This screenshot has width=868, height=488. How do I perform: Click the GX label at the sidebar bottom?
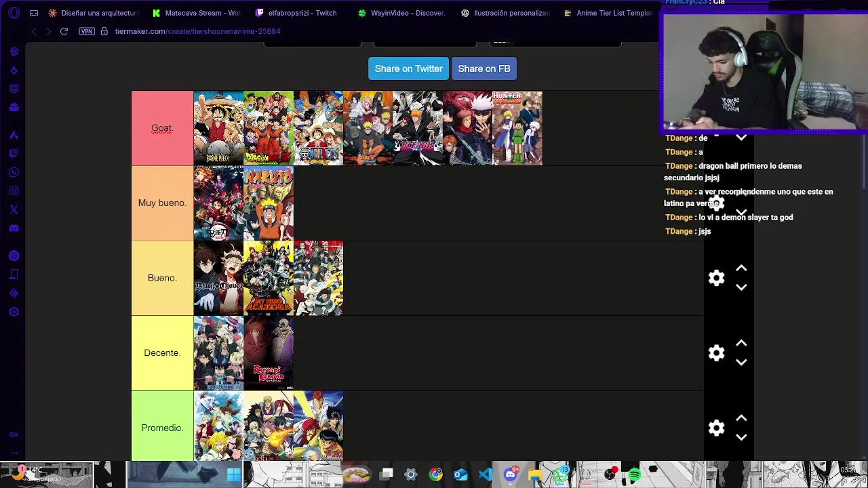pyautogui.click(x=14, y=434)
